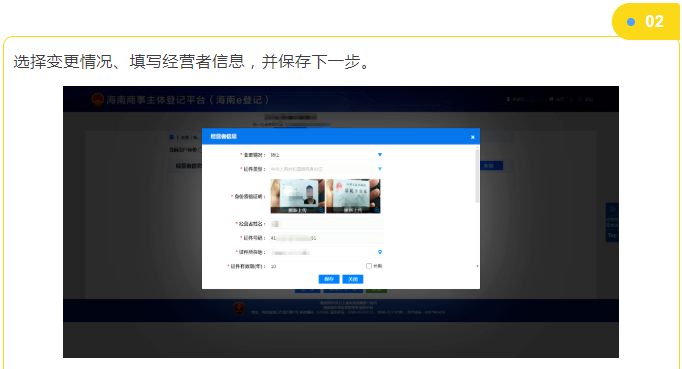The image size is (682, 369).
Task: Click the 证件号码 input field
Action: pos(326,238)
